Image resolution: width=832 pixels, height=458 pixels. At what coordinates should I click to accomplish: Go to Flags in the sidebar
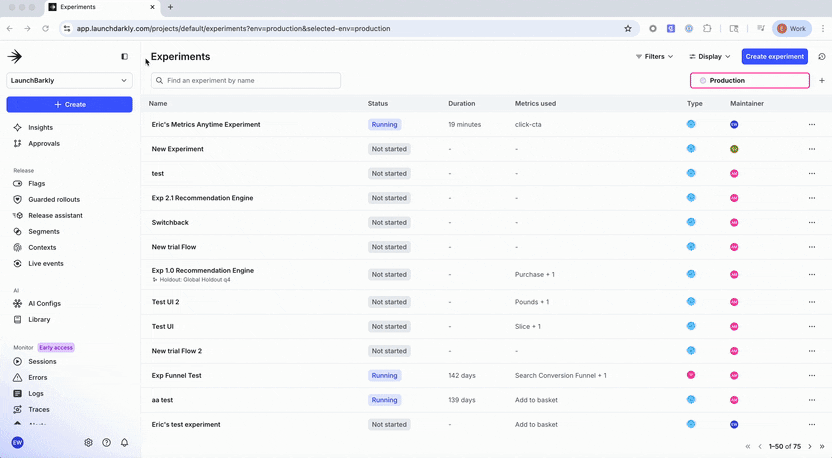[36, 184]
